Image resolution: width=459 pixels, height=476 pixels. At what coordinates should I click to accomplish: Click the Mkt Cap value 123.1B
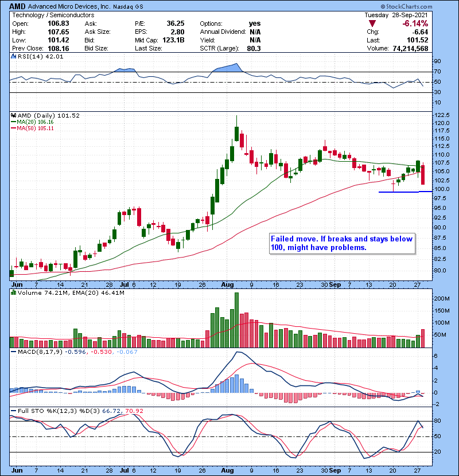(173, 40)
